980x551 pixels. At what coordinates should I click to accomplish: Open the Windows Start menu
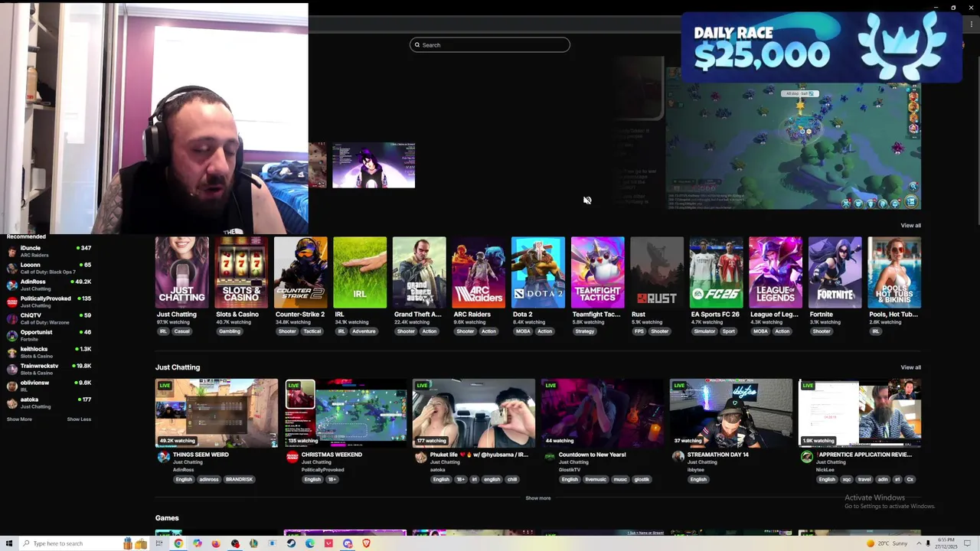pyautogui.click(x=9, y=543)
